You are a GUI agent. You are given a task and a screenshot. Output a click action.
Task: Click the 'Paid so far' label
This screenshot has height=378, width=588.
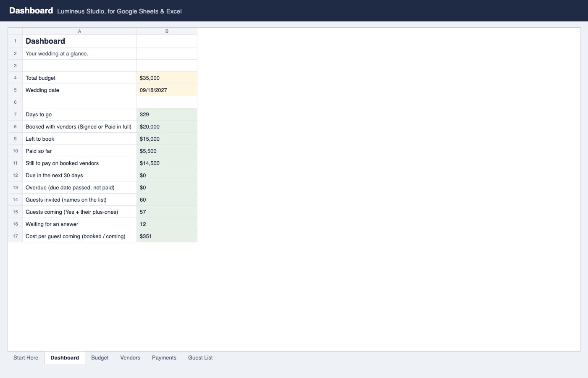[79, 151]
